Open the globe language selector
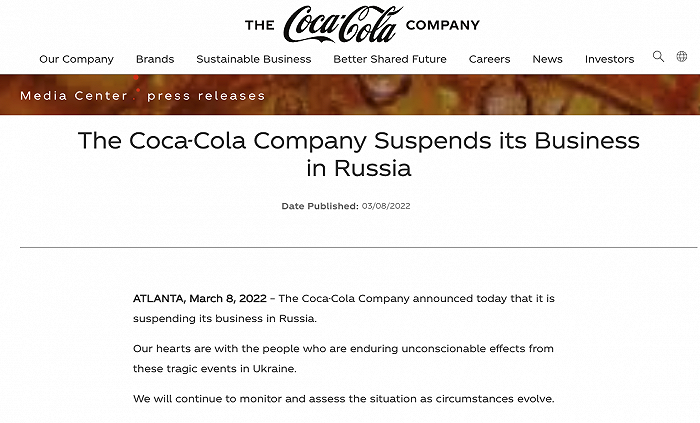 click(682, 57)
